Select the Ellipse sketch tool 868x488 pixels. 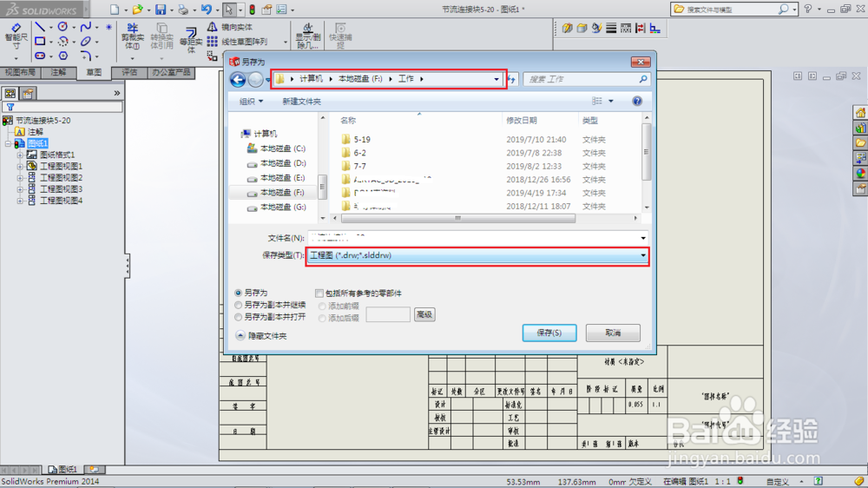click(85, 41)
